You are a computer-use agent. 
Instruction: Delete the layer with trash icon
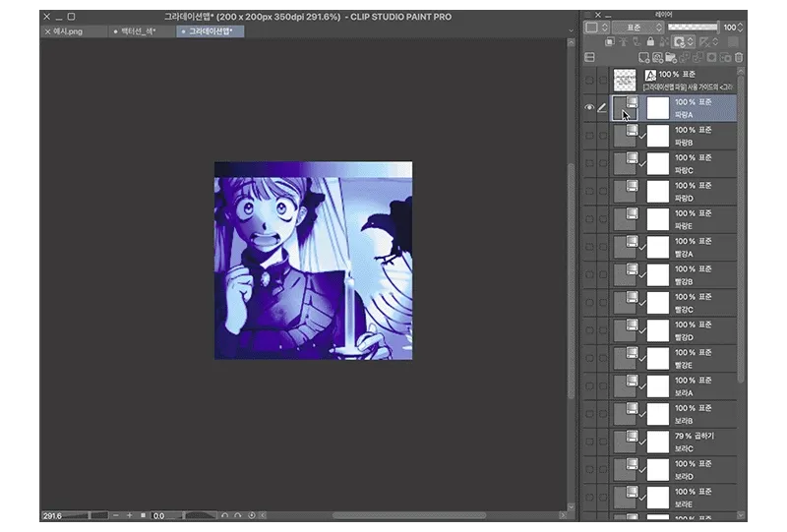739,58
